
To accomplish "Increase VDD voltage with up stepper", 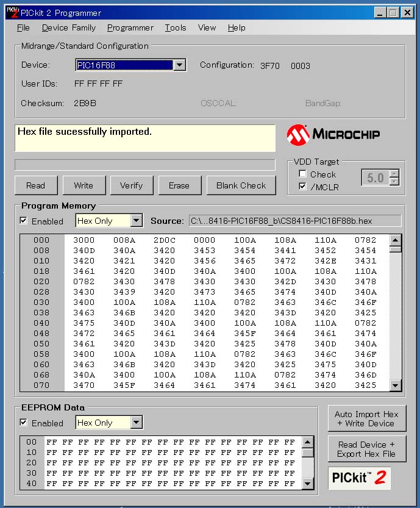I will (394, 173).
